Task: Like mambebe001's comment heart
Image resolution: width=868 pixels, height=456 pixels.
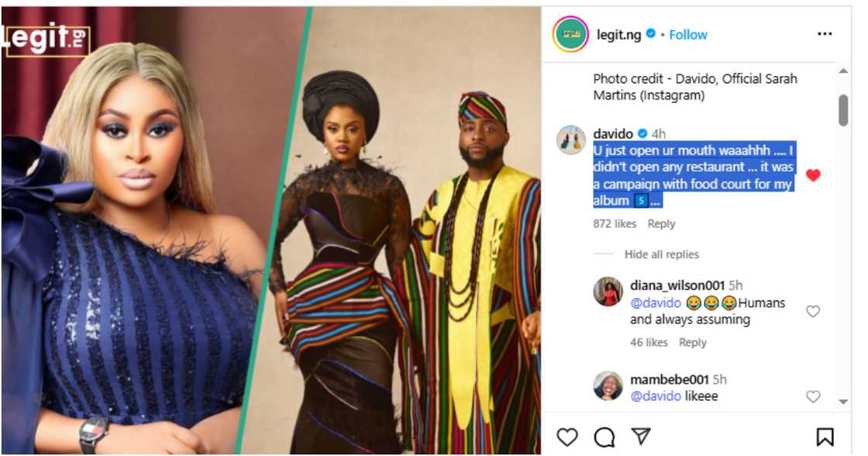Action: tap(813, 396)
